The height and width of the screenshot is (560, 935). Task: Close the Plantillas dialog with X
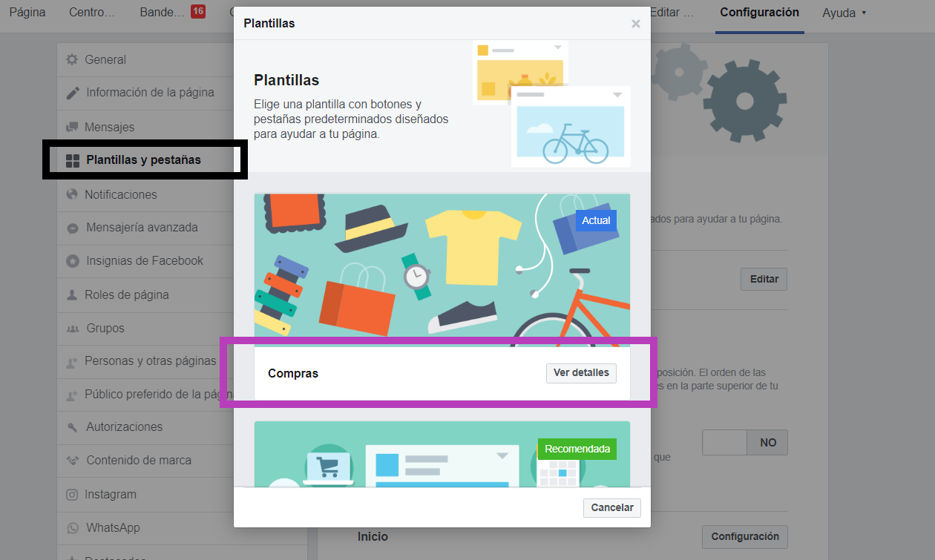tap(635, 24)
